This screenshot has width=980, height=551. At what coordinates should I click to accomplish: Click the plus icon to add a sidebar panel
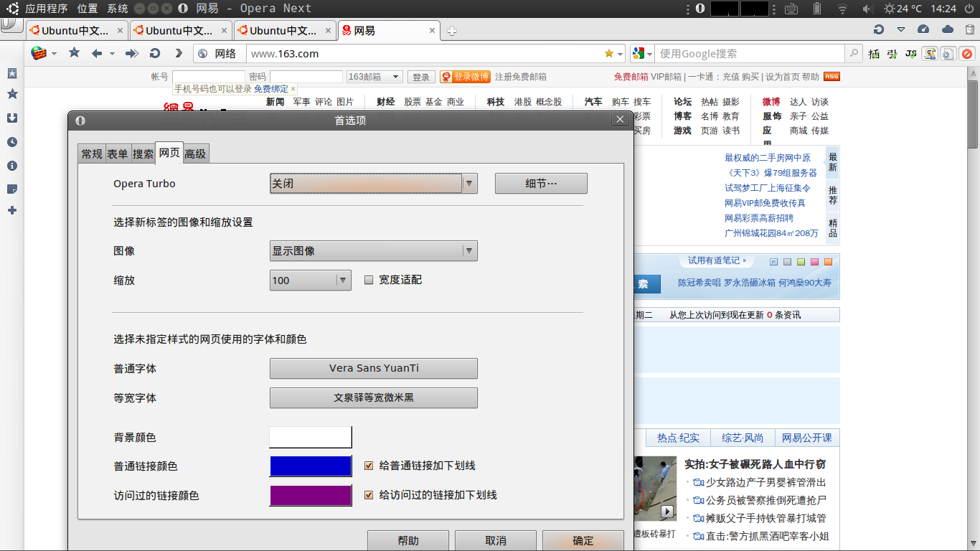point(12,210)
